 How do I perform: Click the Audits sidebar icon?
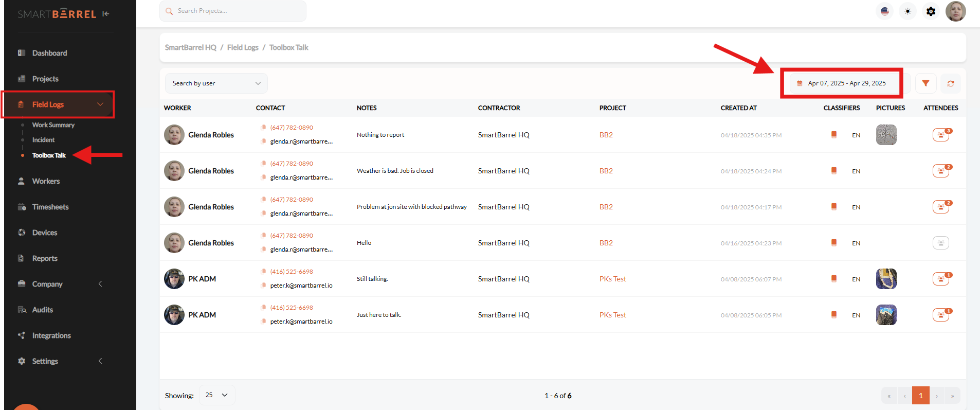[x=22, y=310]
